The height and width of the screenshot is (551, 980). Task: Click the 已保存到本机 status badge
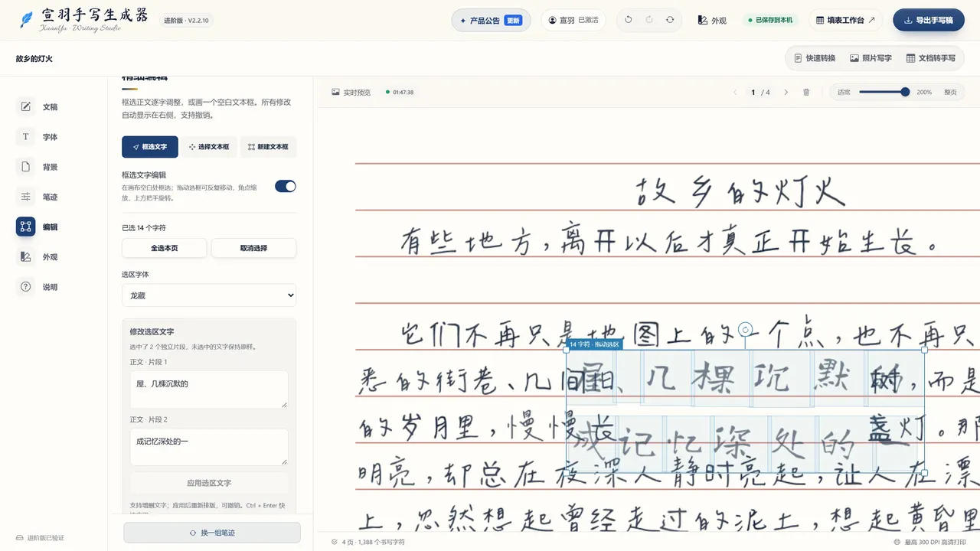click(x=769, y=21)
